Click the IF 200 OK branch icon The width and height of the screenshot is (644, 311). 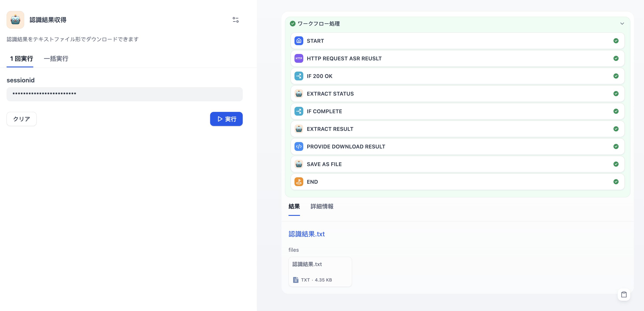299,76
